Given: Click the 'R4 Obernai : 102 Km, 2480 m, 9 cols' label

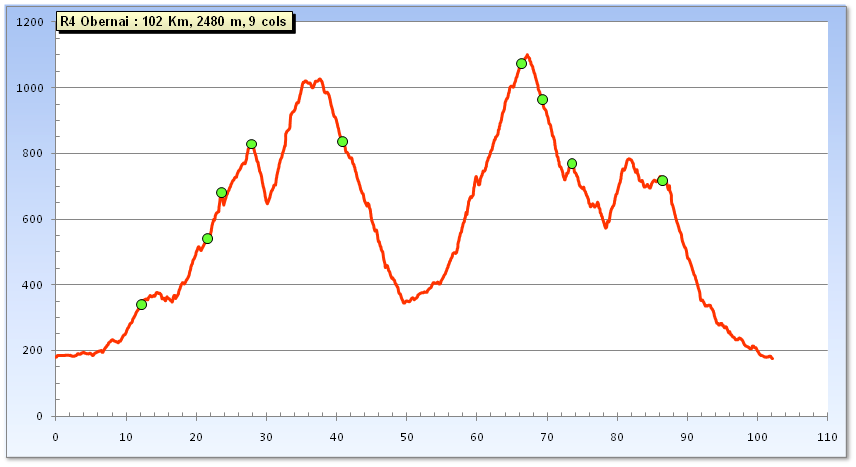Looking at the screenshot, I should point(176,22).
